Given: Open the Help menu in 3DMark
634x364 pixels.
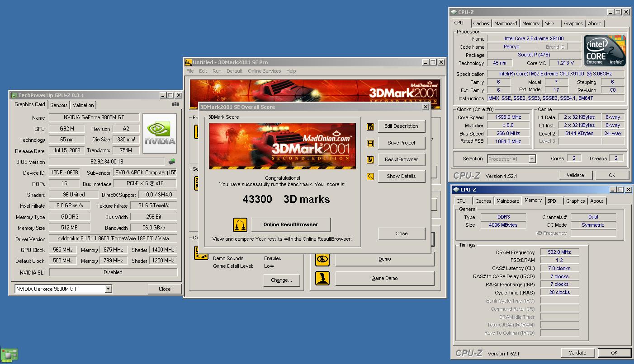Looking at the screenshot, I should pos(291,71).
